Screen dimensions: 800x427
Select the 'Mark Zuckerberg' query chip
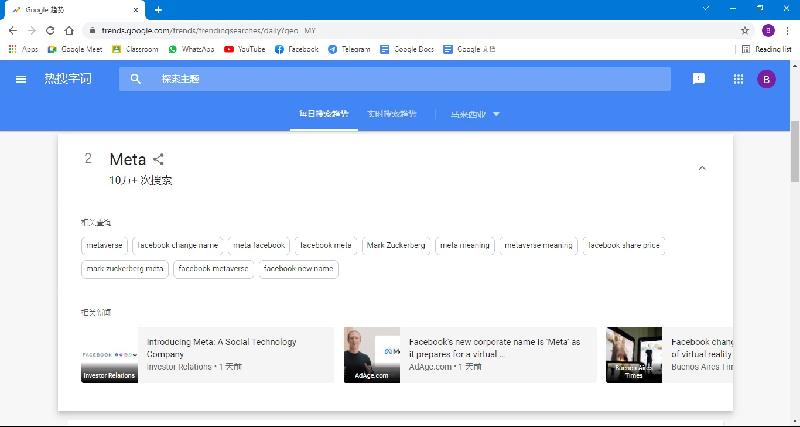click(396, 245)
